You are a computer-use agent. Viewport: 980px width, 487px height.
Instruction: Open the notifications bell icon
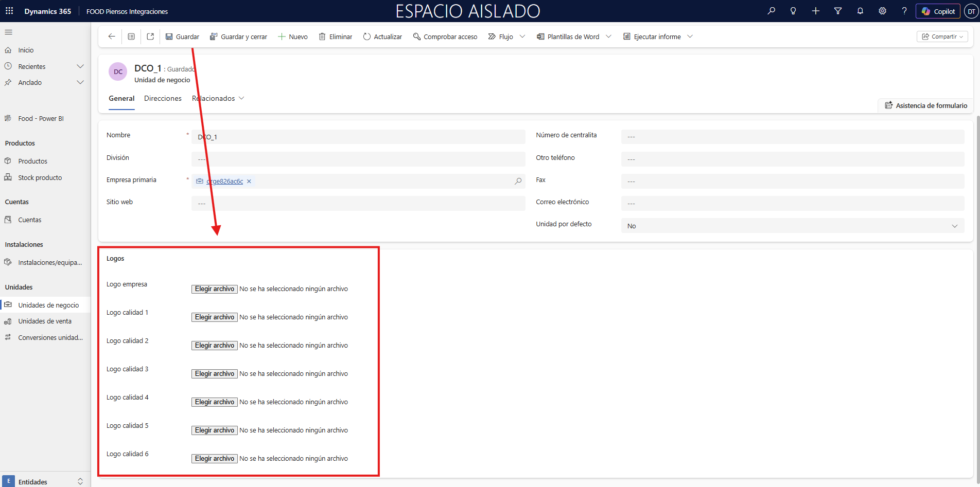pyautogui.click(x=860, y=11)
